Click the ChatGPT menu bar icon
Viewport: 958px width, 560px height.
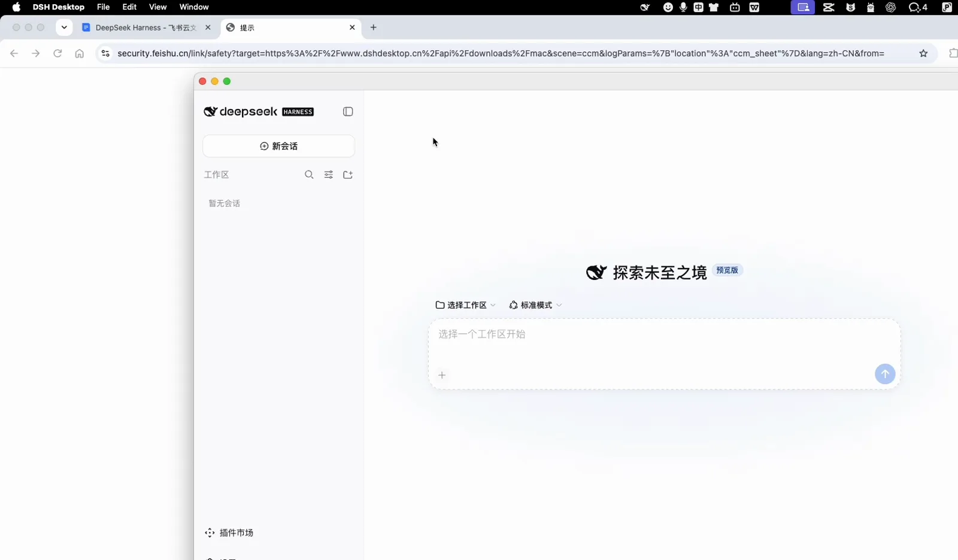(890, 7)
